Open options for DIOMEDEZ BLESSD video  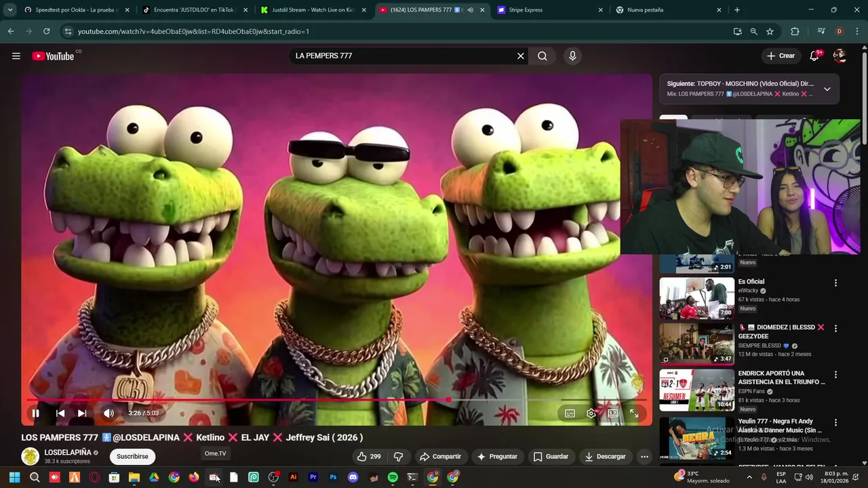[x=835, y=329]
